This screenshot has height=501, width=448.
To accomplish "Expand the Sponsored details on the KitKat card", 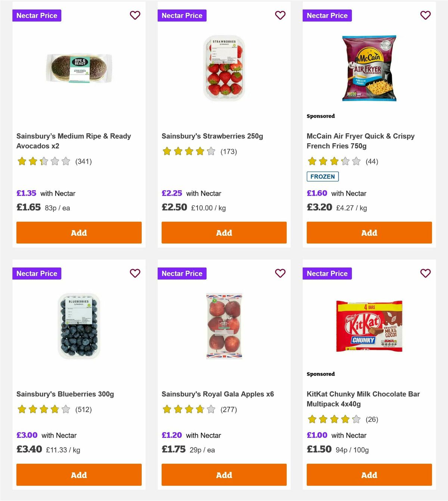I will click(x=320, y=374).
